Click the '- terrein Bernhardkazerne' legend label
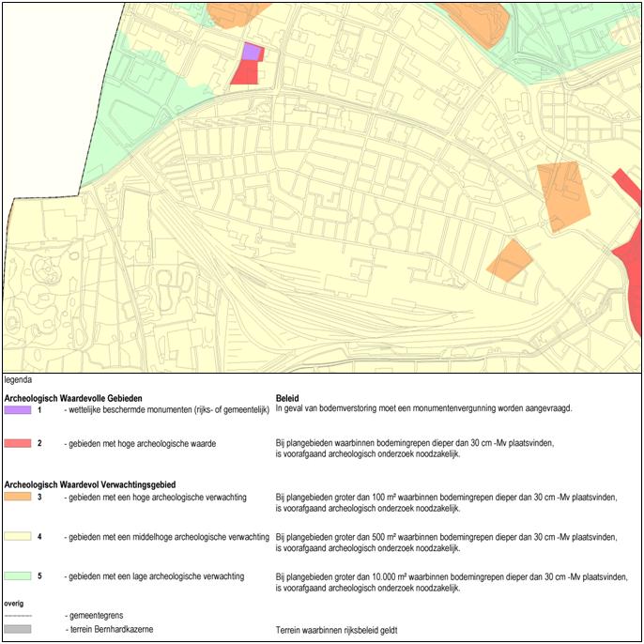This screenshot has width=644, height=644. (x=109, y=629)
